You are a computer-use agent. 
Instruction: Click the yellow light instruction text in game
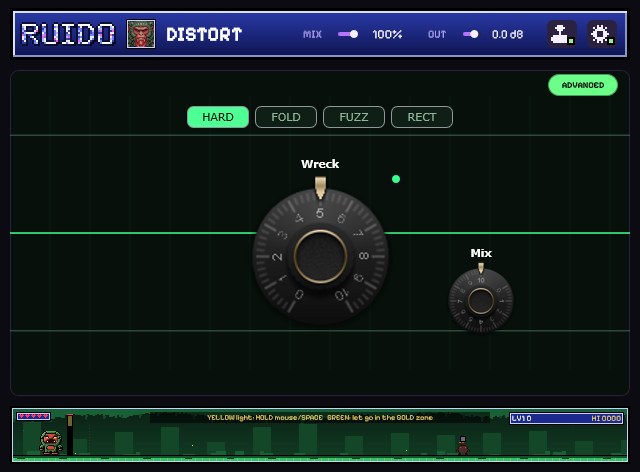coord(320,418)
